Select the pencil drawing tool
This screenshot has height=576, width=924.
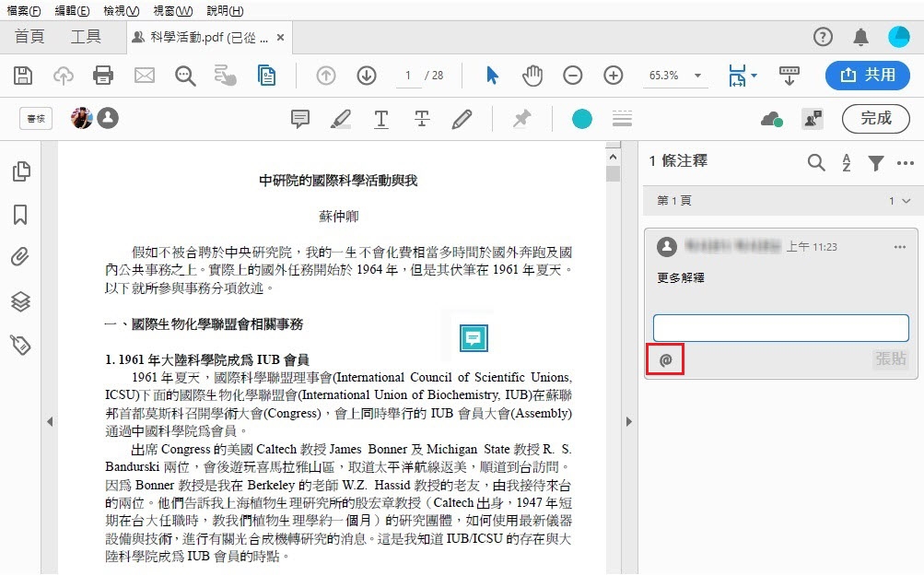pos(462,118)
